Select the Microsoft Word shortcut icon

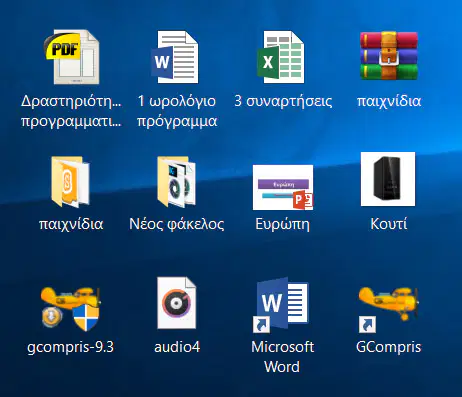click(281, 305)
